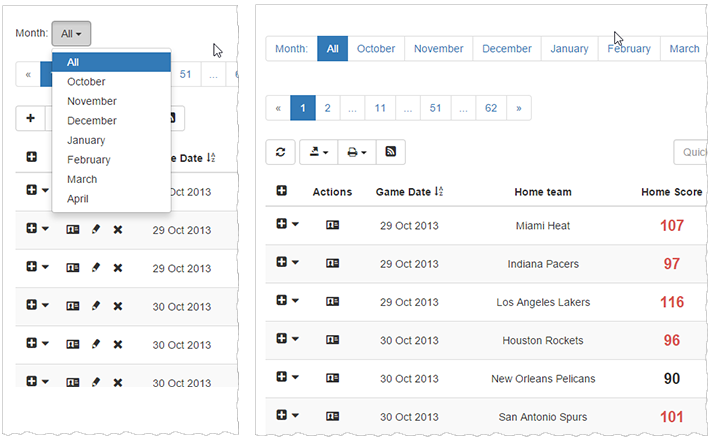Open the print dropdown in the right panel toolbar
This screenshot has width=710, height=441.
tap(356, 152)
